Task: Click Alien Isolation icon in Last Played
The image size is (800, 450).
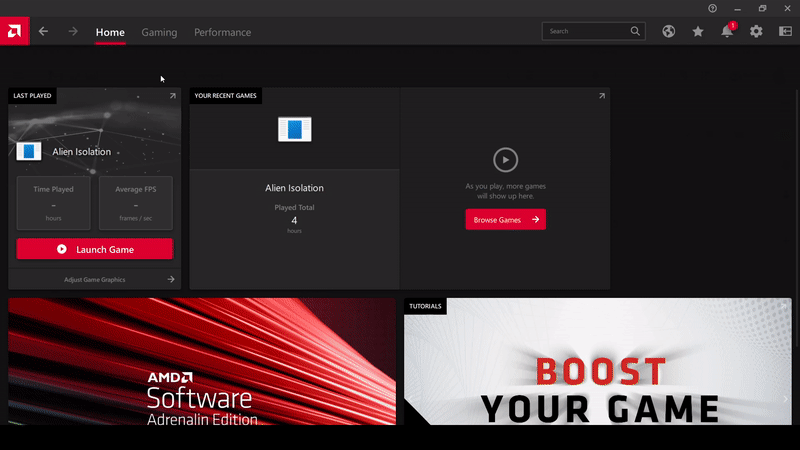Action: coord(29,152)
